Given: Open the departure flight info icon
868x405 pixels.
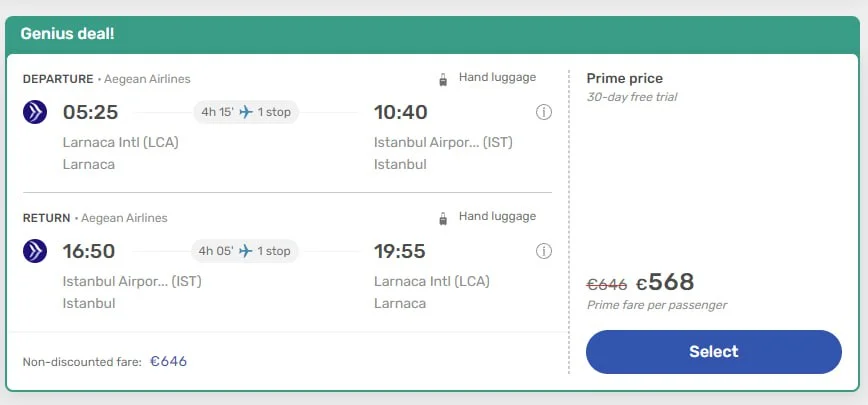Looking at the screenshot, I should point(544,112).
